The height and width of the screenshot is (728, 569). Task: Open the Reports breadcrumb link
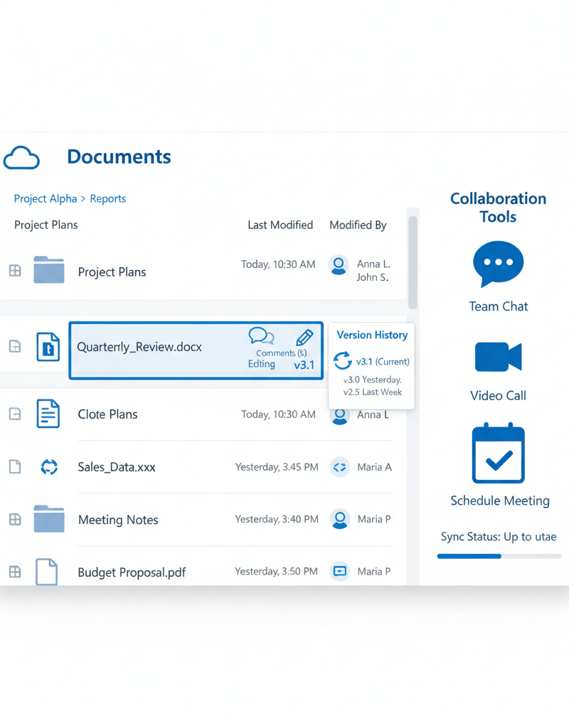coord(108,199)
